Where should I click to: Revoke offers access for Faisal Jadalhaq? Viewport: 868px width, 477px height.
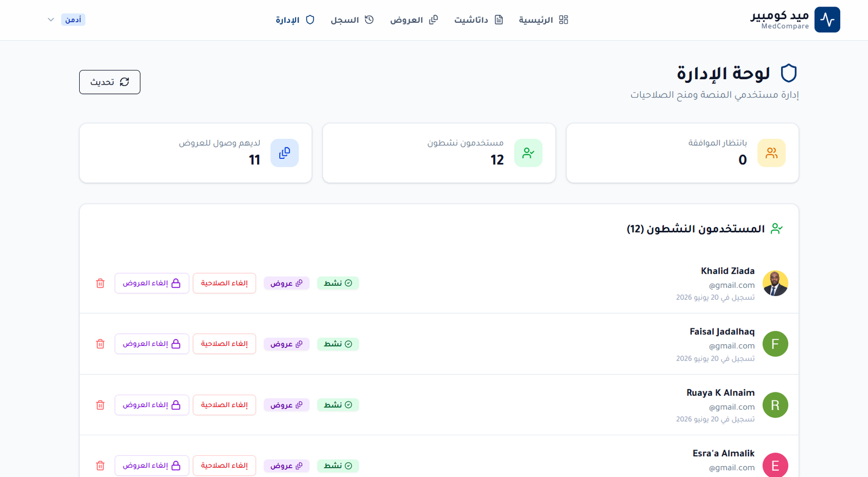[152, 344]
